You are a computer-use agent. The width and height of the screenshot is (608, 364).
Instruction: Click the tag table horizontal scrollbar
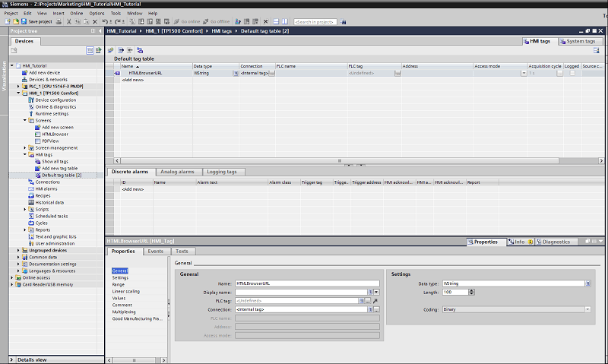coord(340,161)
